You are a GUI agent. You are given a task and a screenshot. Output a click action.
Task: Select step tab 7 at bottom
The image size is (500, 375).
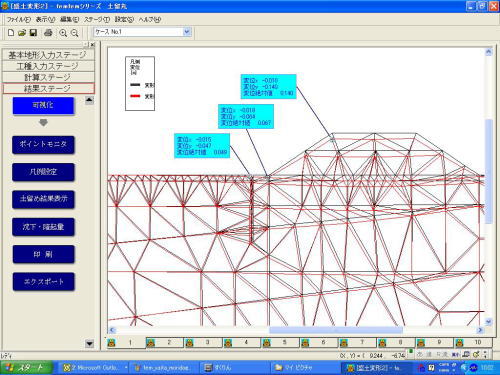[x=358, y=342]
